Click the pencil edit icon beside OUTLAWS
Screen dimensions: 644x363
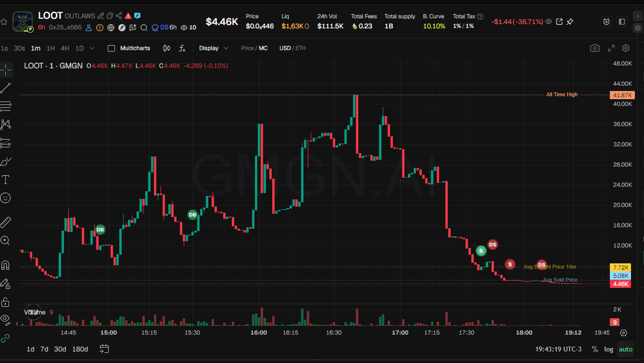click(100, 16)
